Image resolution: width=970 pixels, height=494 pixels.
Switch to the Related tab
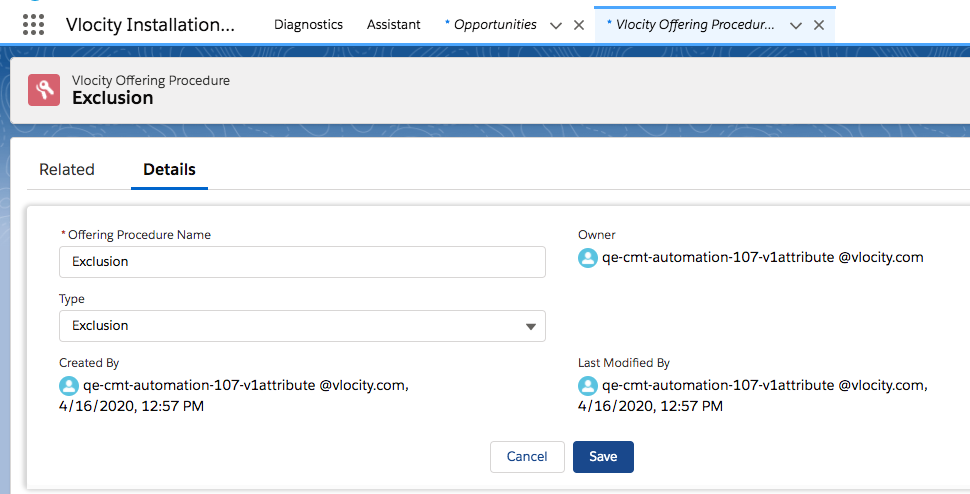pos(67,169)
